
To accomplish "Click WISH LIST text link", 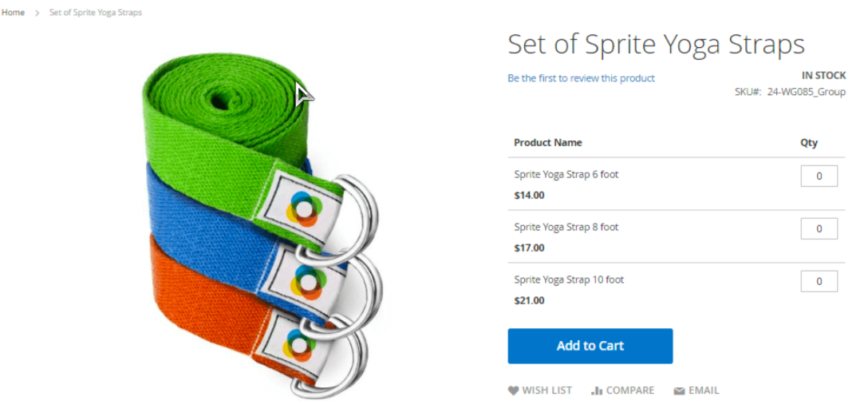I will point(547,390).
